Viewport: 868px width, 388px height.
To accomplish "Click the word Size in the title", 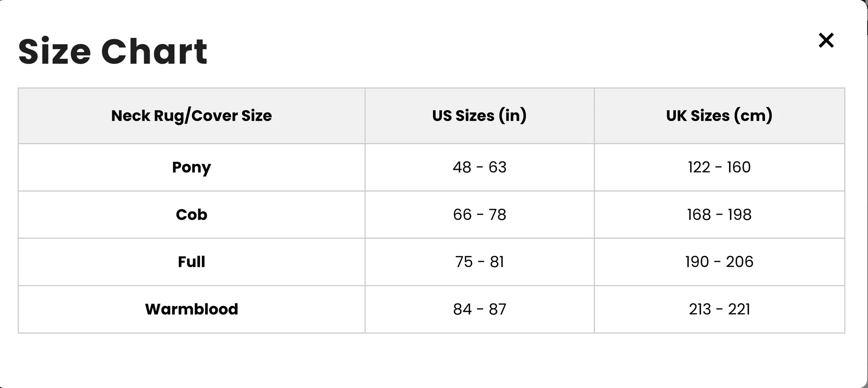I will (55, 51).
